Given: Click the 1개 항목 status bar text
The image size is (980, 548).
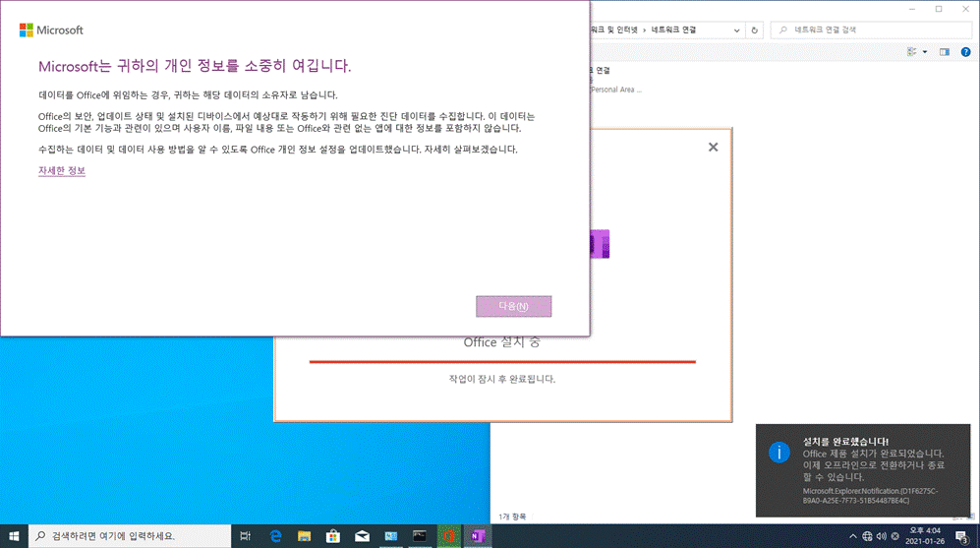Looking at the screenshot, I should click(x=512, y=517).
